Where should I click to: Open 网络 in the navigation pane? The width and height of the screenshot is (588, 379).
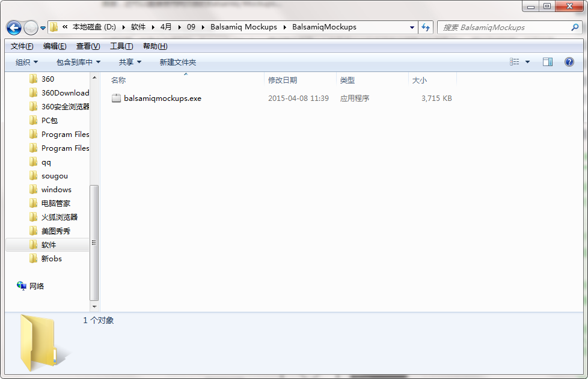pos(37,286)
